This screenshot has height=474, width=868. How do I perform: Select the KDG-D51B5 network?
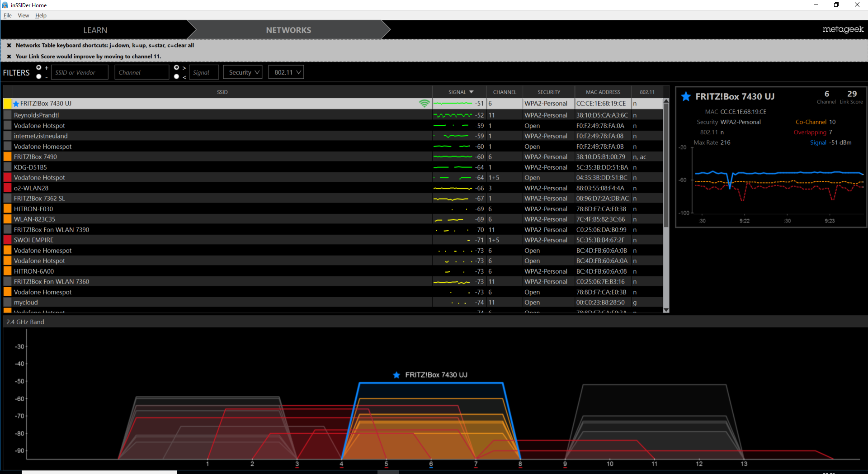(x=333, y=167)
